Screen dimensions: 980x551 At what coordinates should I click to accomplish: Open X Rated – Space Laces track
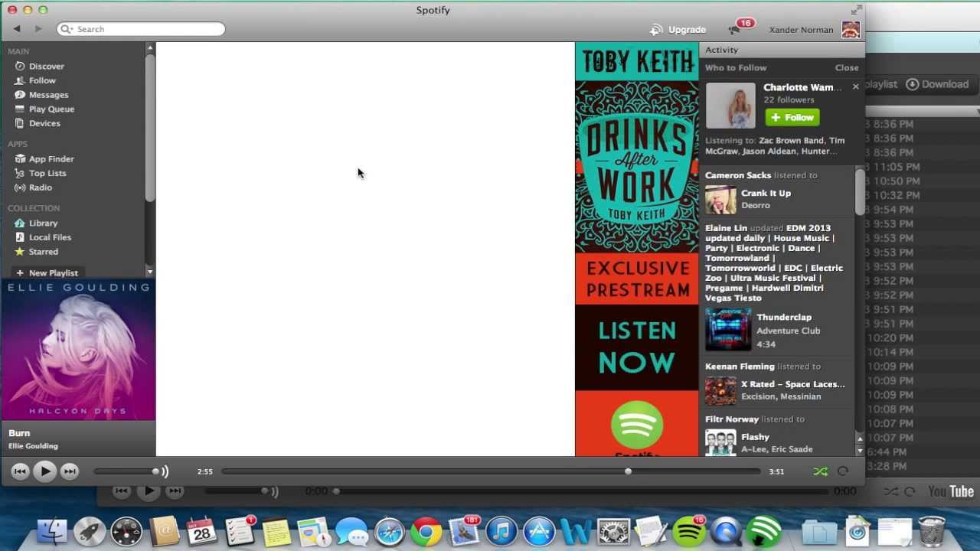click(793, 384)
